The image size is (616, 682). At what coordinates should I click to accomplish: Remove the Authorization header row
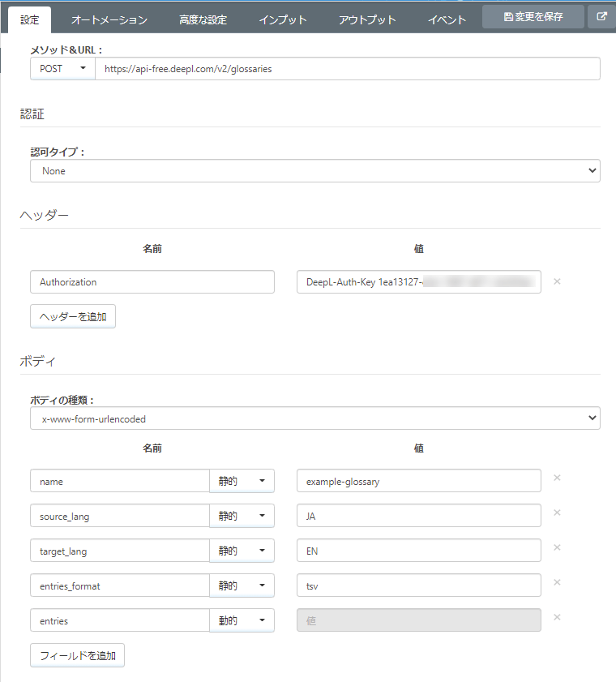coord(557,281)
